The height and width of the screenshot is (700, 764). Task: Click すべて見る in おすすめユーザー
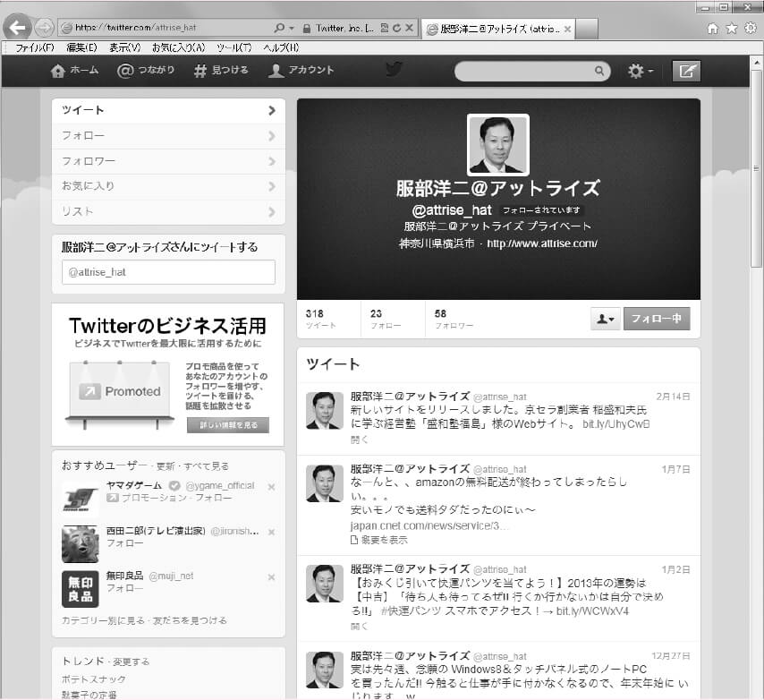(x=206, y=466)
